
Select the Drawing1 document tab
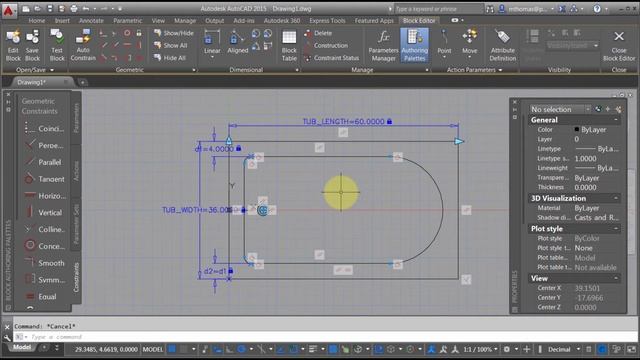point(31,82)
